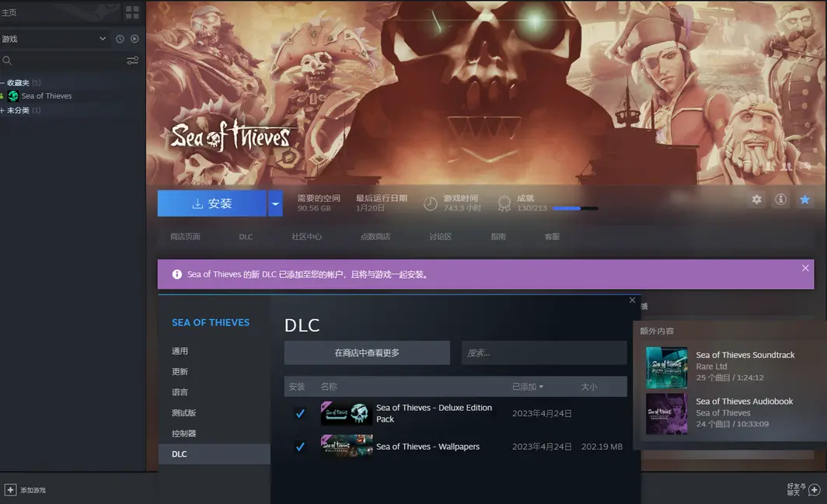Toggle the favorite star icon
The width and height of the screenshot is (827, 504).
pyautogui.click(x=805, y=200)
